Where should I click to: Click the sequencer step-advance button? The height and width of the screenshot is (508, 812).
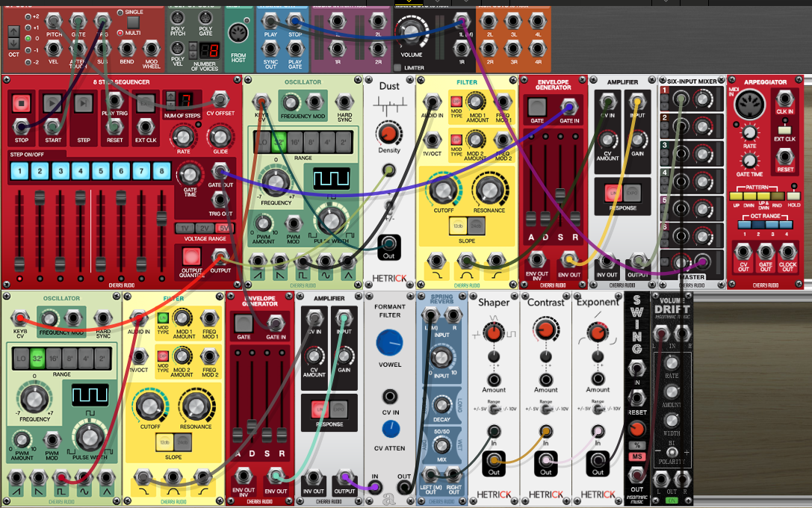84,104
